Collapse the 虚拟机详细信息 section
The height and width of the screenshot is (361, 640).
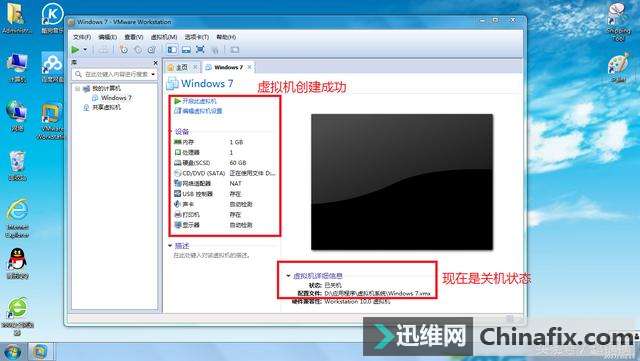288,276
